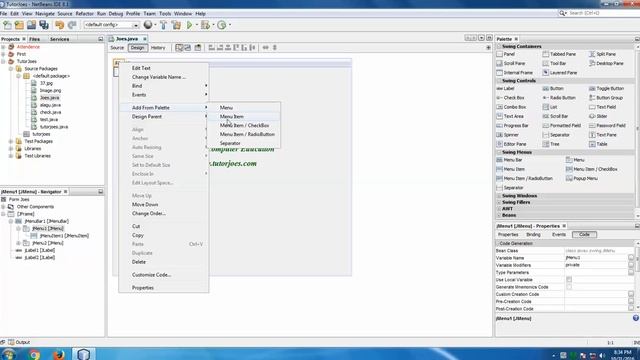640x360 pixels.
Task: Expand jMenu2 node in Navigator
Action: tap(19, 243)
